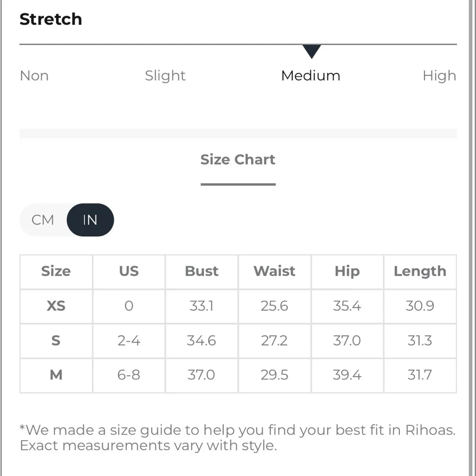The image size is (476, 476).
Task: Click the US column header
Action: pyautogui.click(x=129, y=271)
